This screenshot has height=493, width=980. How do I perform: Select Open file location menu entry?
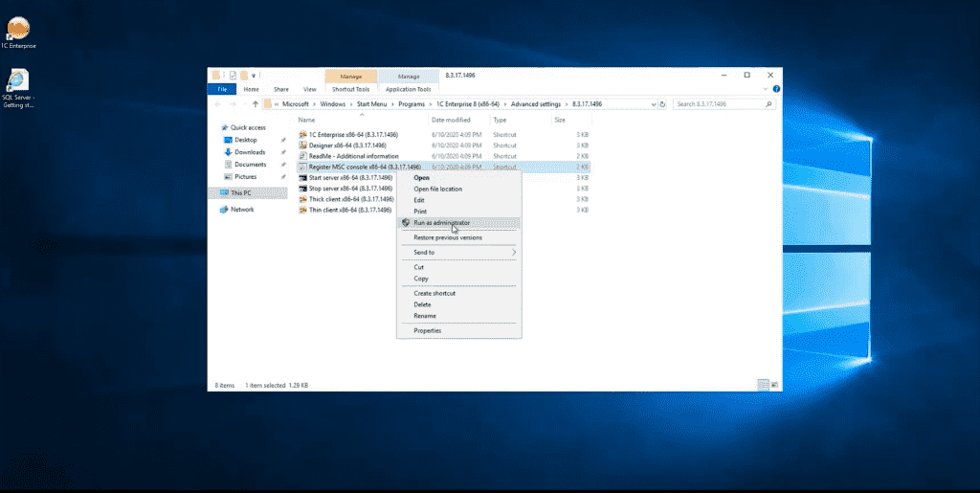click(x=458, y=189)
